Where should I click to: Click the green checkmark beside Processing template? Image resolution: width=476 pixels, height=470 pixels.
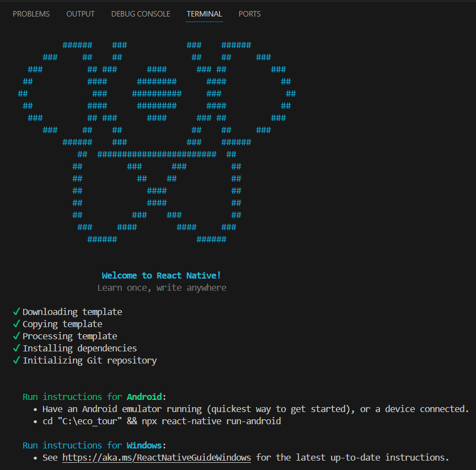coord(17,336)
